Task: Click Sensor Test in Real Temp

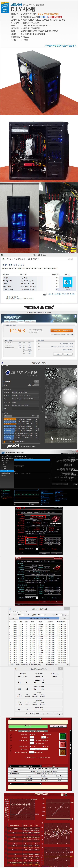Action: tap(29, 714)
